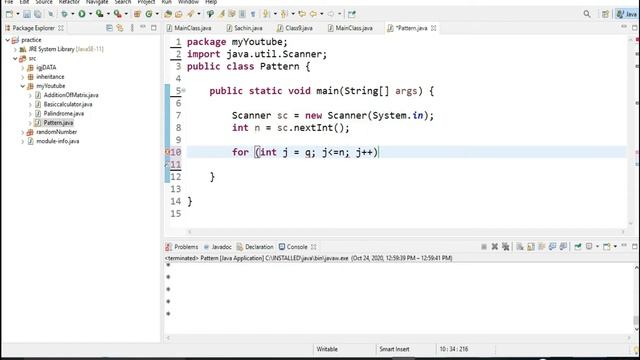Select module-info.java in Package Explorer
This screenshot has height=360, width=640.
pos(58,141)
